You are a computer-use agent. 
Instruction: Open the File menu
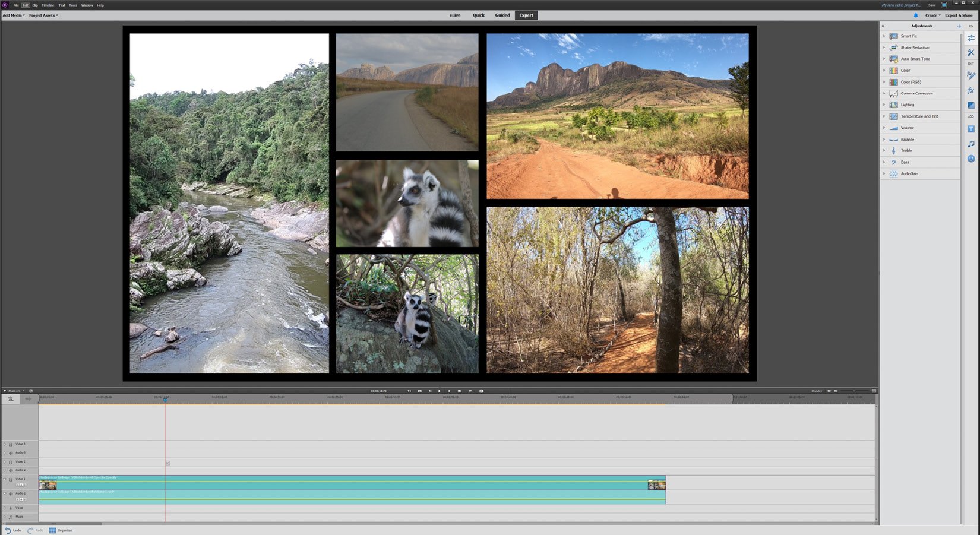pos(16,5)
